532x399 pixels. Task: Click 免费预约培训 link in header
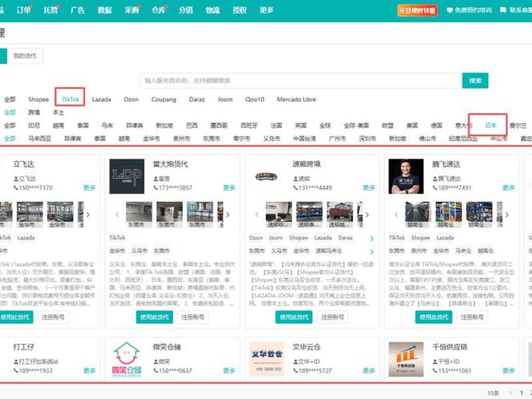coord(469,10)
